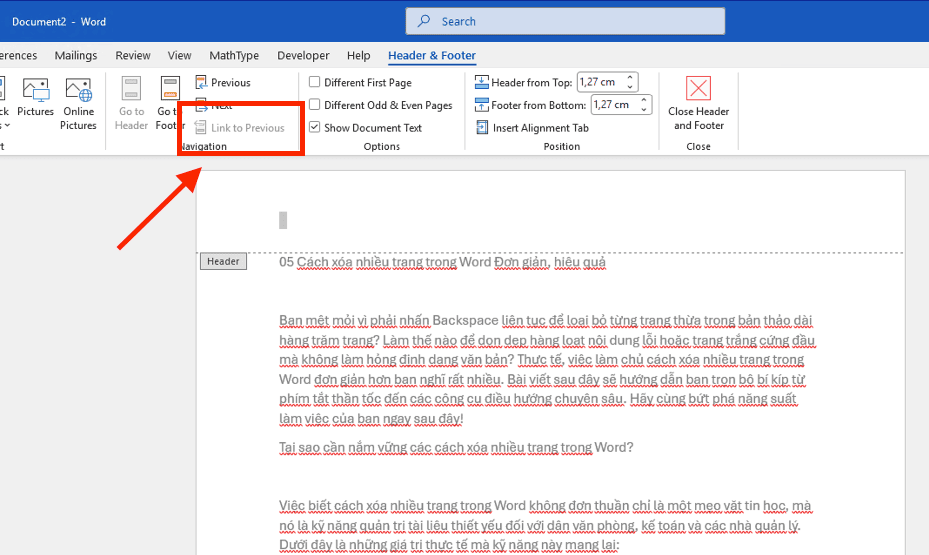Click heading 'Tại sao cần nắm vững'
This screenshot has height=555, width=929.
pyautogui.click(x=456, y=447)
